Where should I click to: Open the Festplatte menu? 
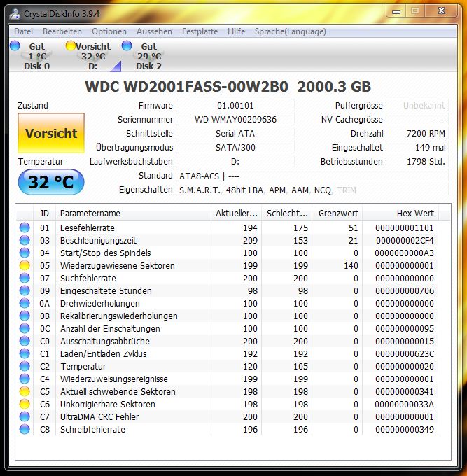click(200, 31)
